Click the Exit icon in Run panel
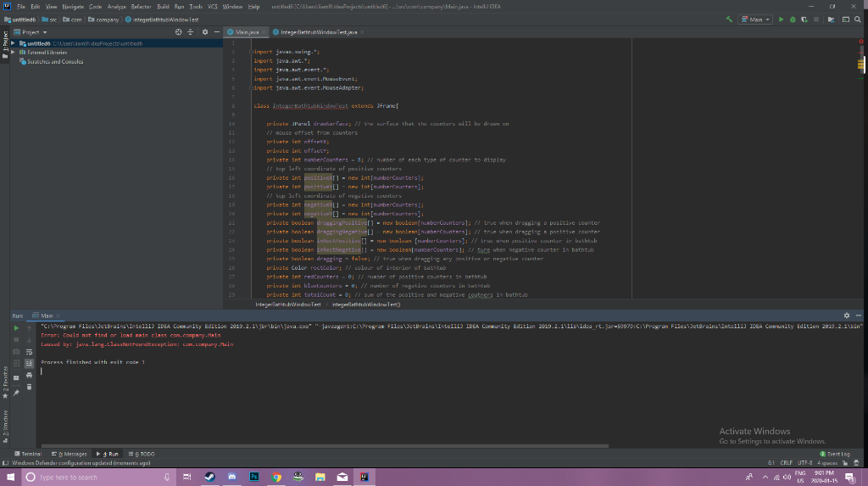The height and width of the screenshot is (486, 868). pyautogui.click(x=16, y=364)
